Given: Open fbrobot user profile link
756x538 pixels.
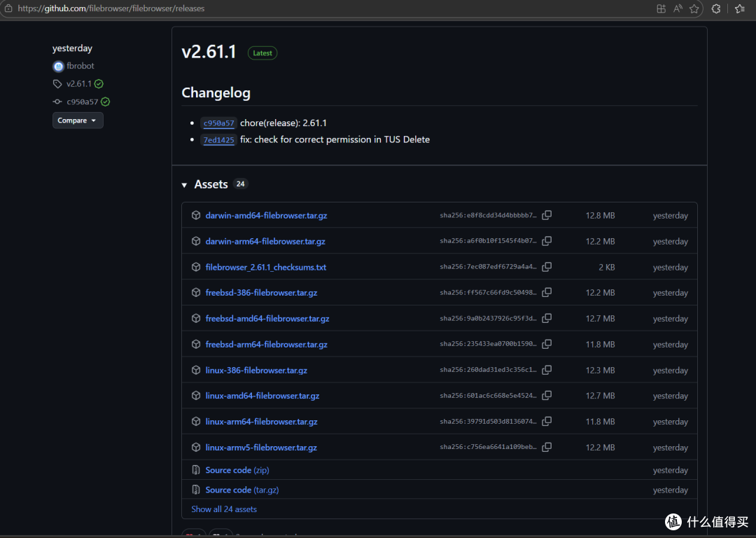Looking at the screenshot, I should point(80,66).
